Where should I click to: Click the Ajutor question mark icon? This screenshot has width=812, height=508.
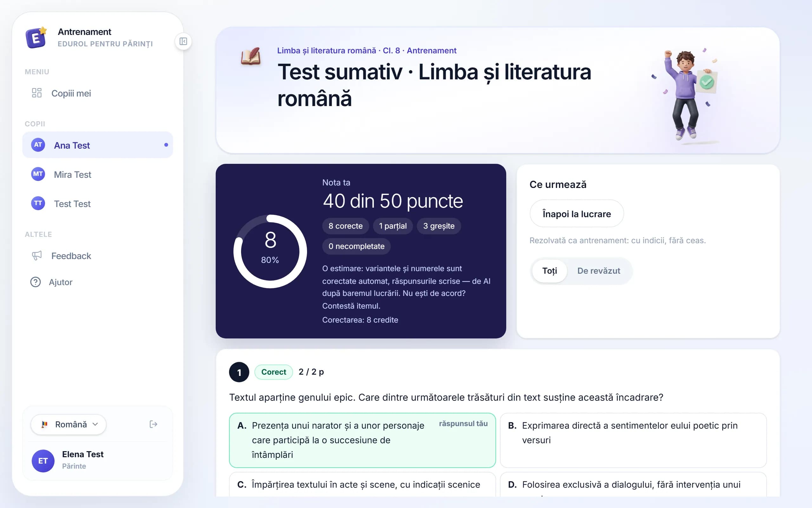click(x=36, y=282)
